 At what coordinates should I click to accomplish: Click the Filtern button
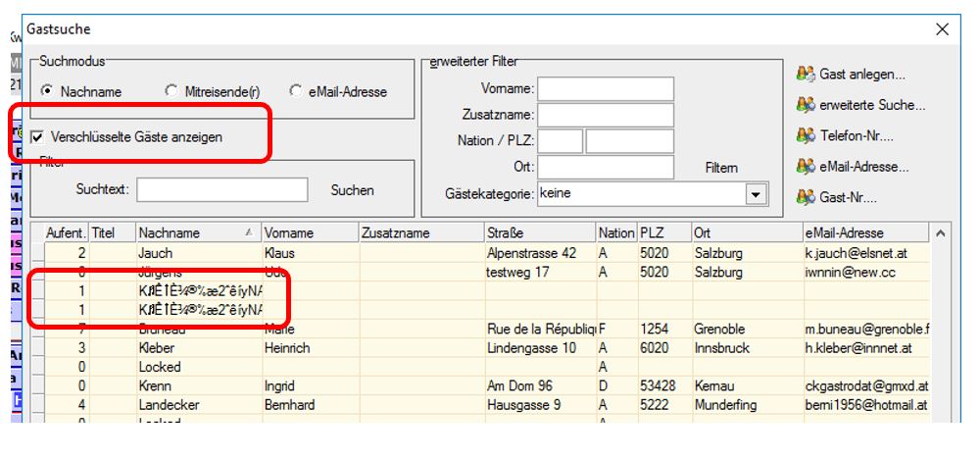720,168
